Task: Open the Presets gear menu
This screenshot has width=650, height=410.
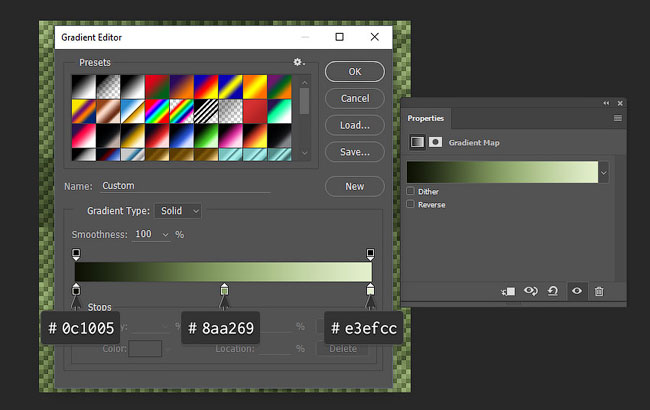Action: [299, 62]
